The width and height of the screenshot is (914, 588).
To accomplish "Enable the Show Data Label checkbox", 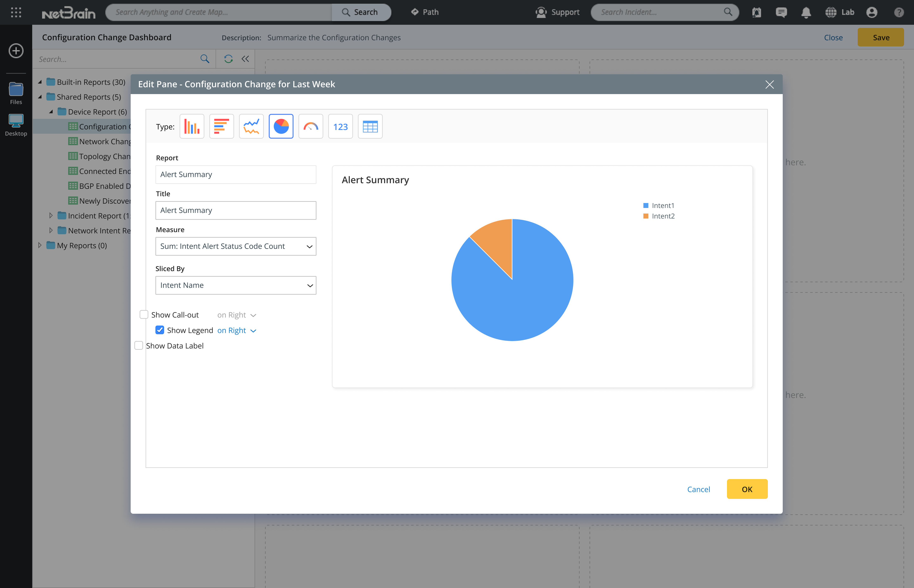I will click(139, 346).
